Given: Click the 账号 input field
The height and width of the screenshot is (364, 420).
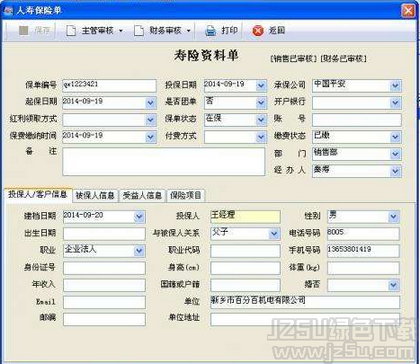Looking at the screenshot, I should (x=357, y=120).
